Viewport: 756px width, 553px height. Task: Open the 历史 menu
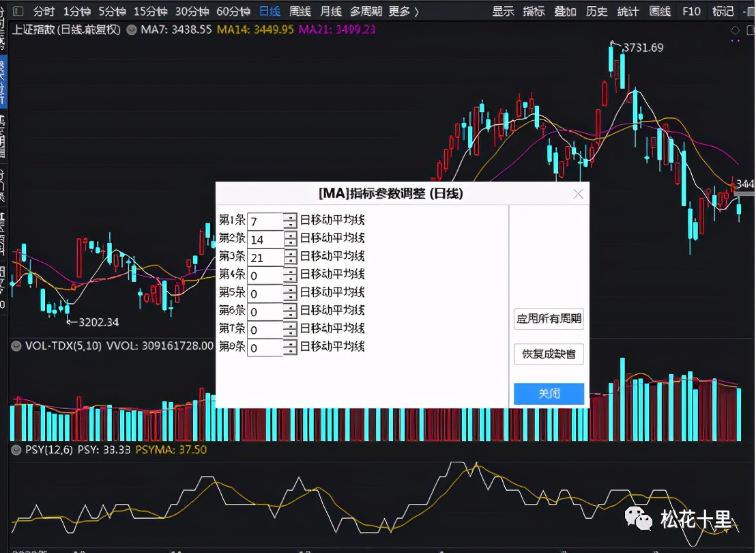(596, 11)
